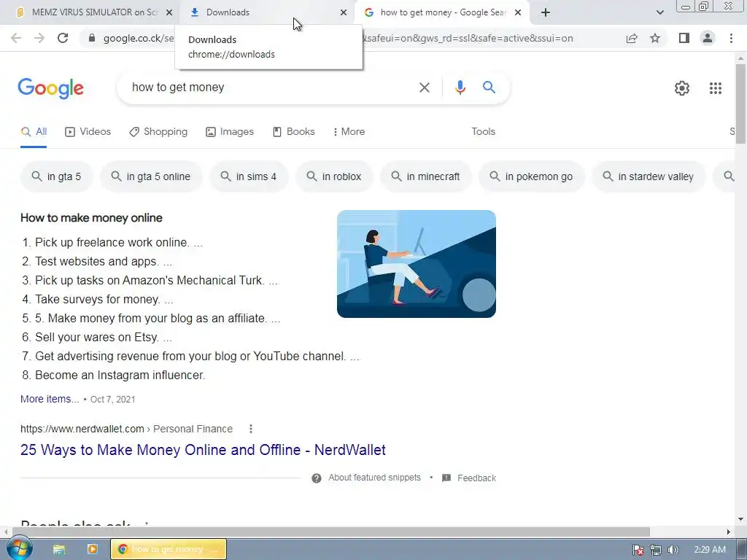Open a new tab with plus button
The image size is (747, 560).
pyautogui.click(x=546, y=12)
